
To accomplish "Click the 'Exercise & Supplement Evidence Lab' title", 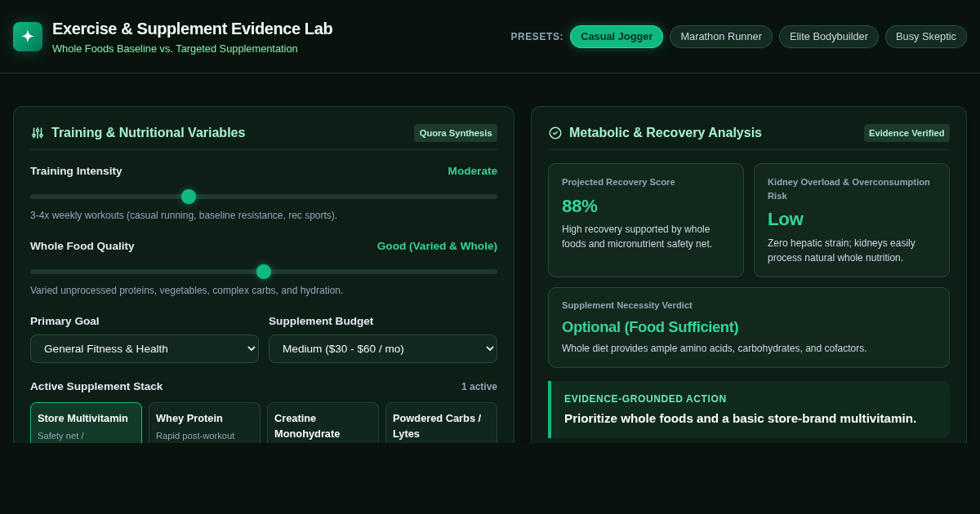I will pos(193,29).
